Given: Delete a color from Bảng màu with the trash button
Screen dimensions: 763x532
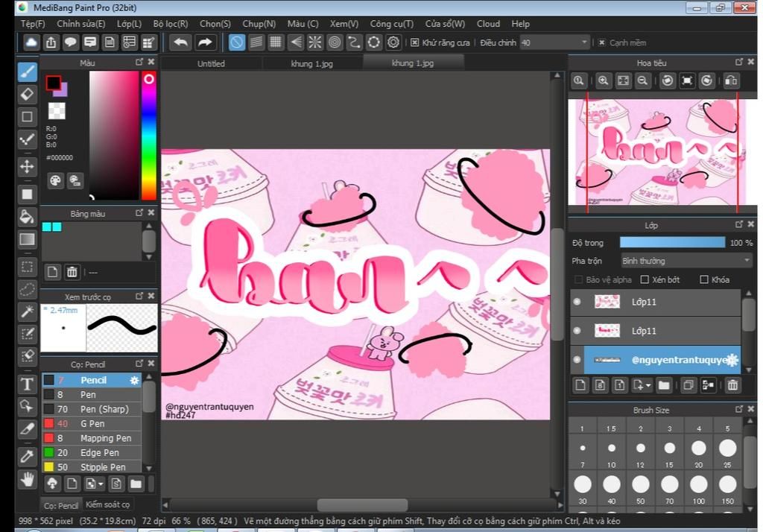Looking at the screenshot, I should click(x=72, y=272).
